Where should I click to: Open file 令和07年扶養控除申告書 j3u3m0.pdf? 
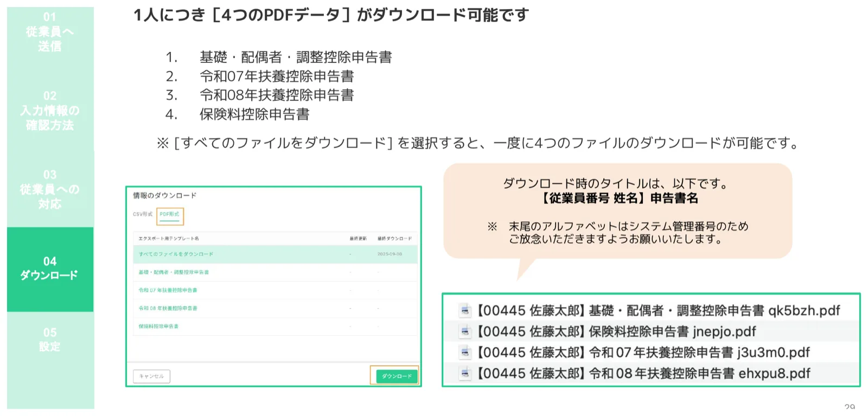643,353
